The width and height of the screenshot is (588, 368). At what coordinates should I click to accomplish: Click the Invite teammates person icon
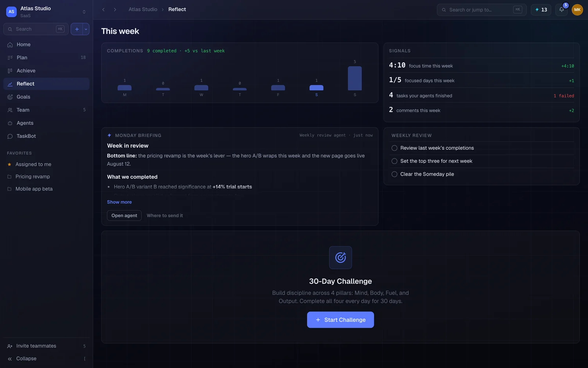point(10,346)
